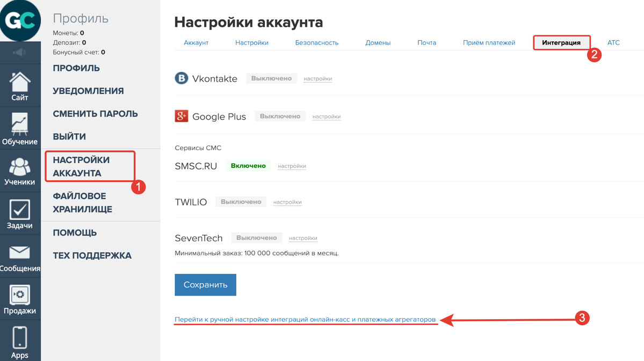Switch to the Почта tab
The image size is (644, 361).
[x=426, y=43]
